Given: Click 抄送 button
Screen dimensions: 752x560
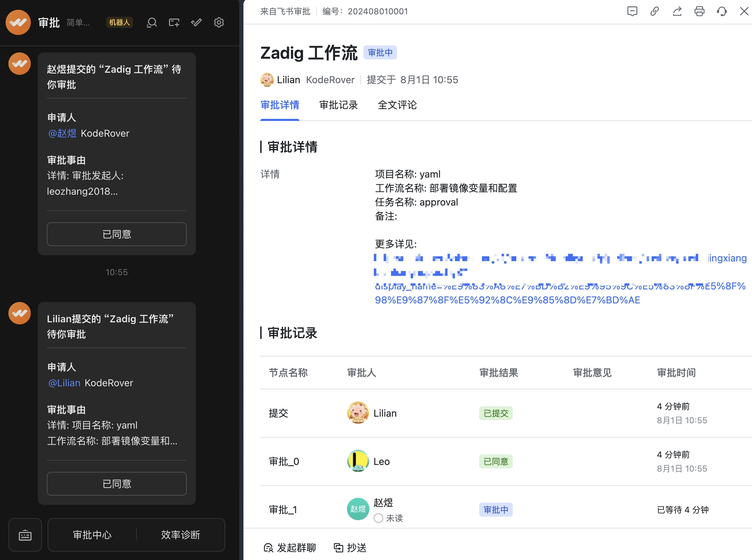Looking at the screenshot, I should point(350,548).
